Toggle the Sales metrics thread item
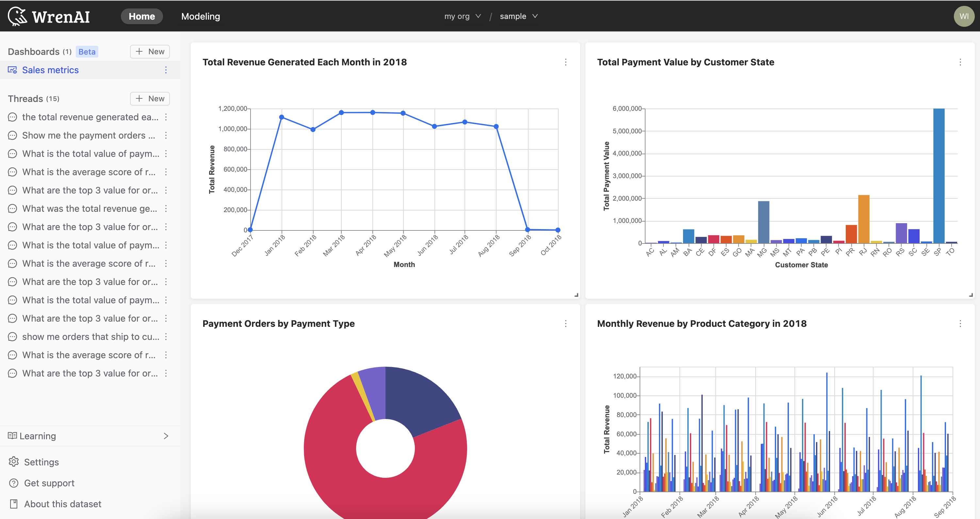The image size is (980, 519). [51, 69]
